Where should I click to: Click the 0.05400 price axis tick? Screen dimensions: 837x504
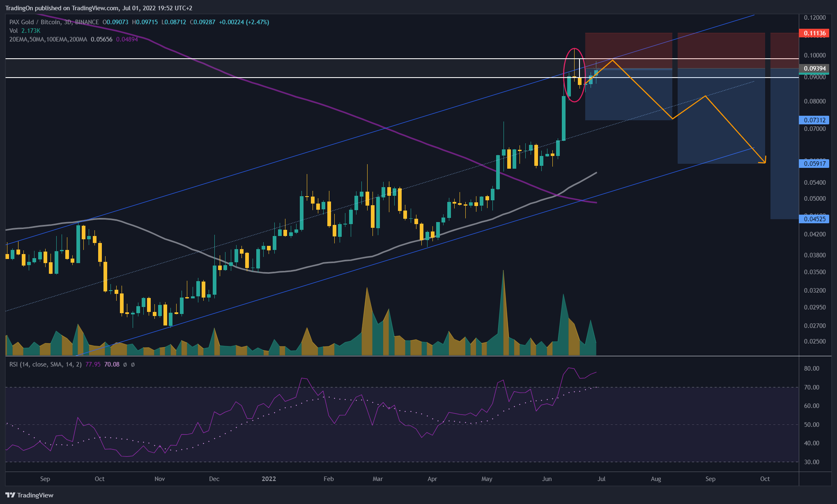pyautogui.click(x=814, y=183)
